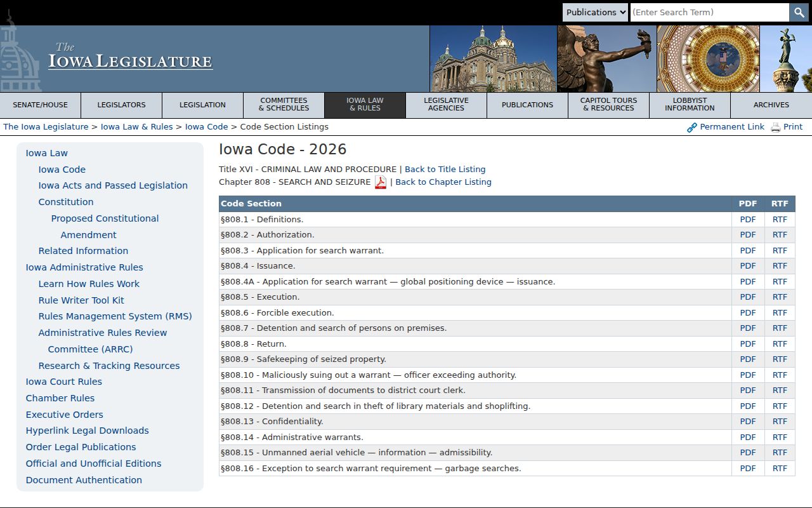Screen dimensions: 812x508
Task: Click the Iowa Code breadcrumb link
Action: point(206,127)
